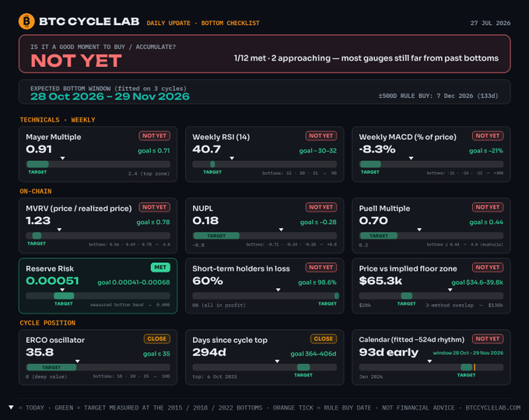
Task: Click the NOT YET badge on MVRV card
Action: click(x=155, y=207)
